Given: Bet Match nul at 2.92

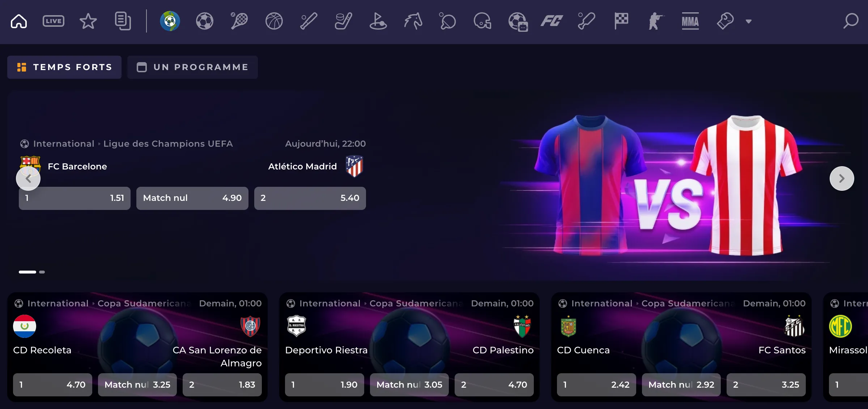Looking at the screenshot, I should (x=681, y=385).
